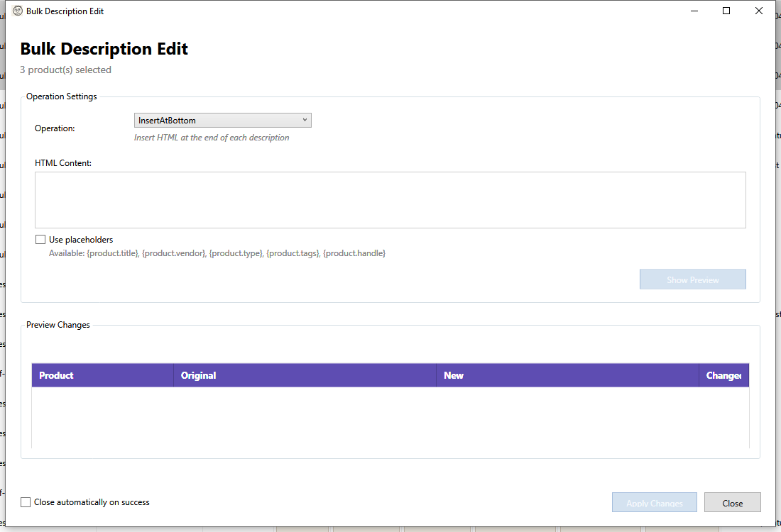The image size is (781, 532).
Task: Check Close automatically on success
Action: click(26, 501)
